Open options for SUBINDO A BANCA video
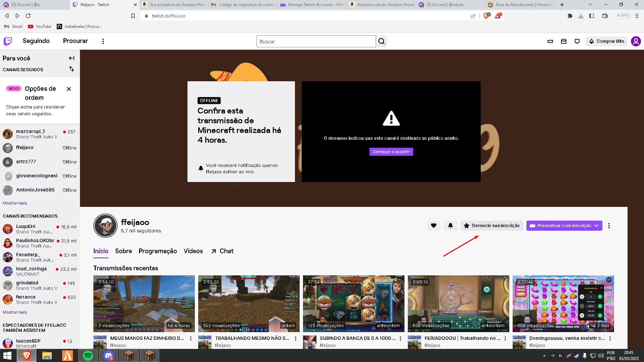Screen dimensions: 644x362 400,338
